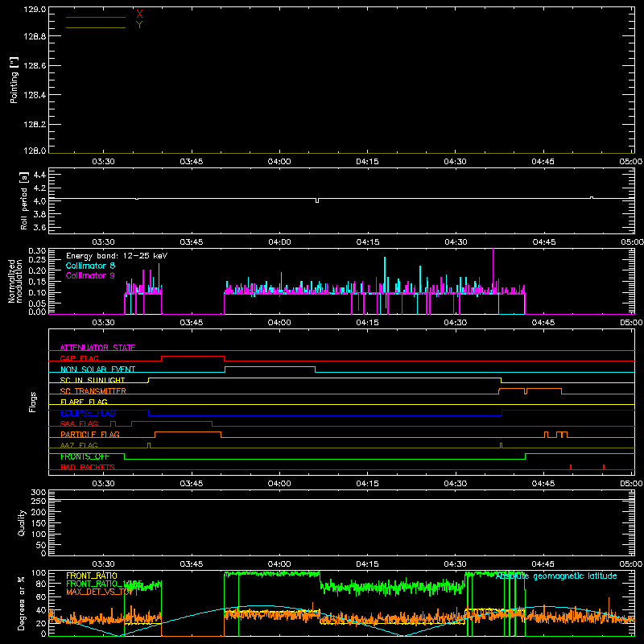Click the FRONTS_OFF flag label
644x644 pixels.
[85, 456]
